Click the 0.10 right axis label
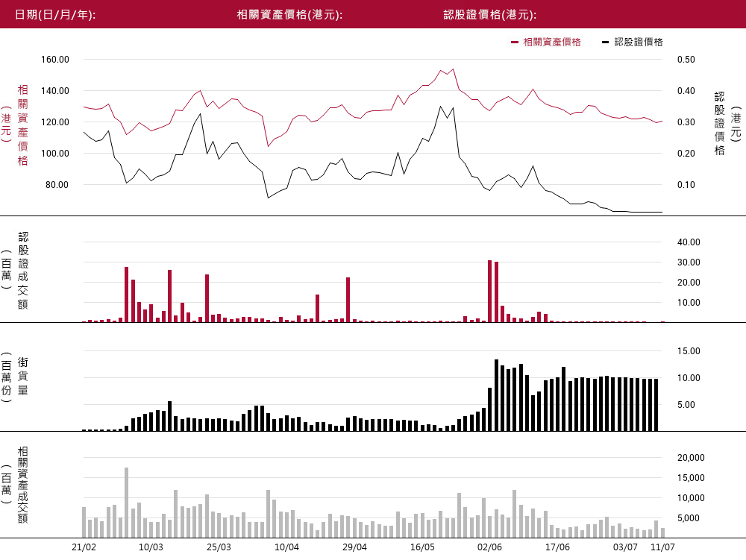The height and width of the screenshot is (560, 746). coord(686,185)
